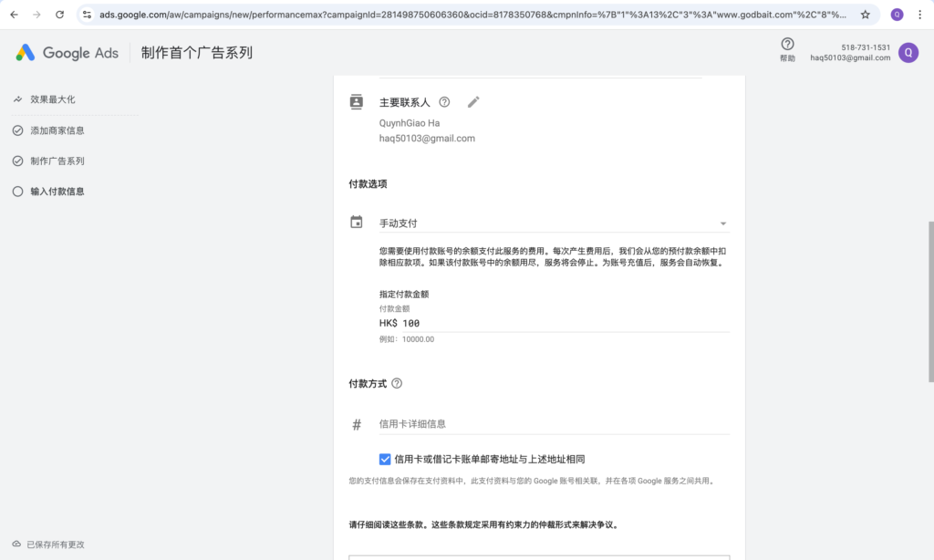
Task: Click help icon beside 主要联系人
Action: [x=444, y=102]
